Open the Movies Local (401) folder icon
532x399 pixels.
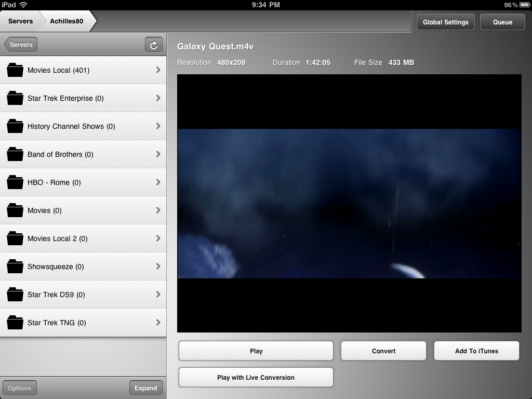click(x=15, y=70)
